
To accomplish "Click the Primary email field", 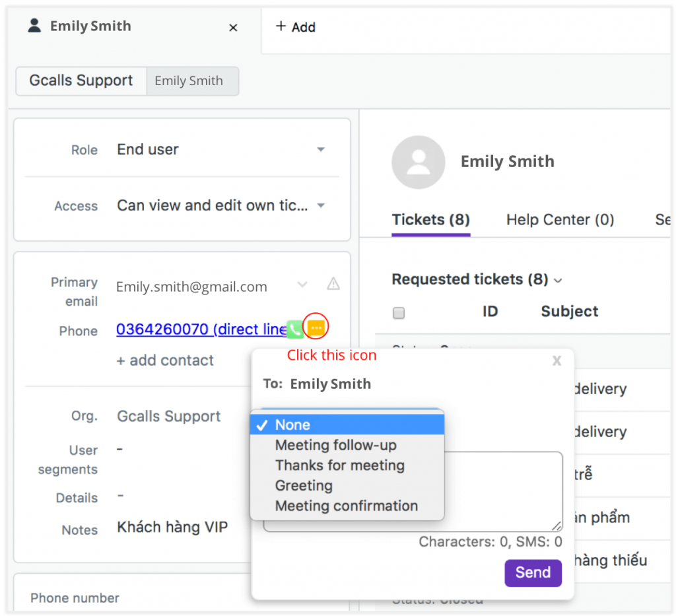I will pyautogui.click(x=192, y=287).
